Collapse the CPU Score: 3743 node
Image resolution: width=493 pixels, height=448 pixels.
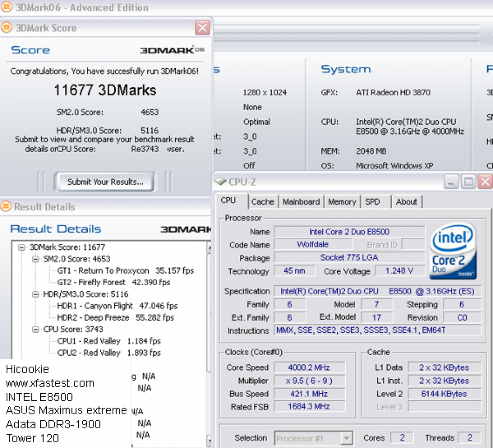pos(35,329)
